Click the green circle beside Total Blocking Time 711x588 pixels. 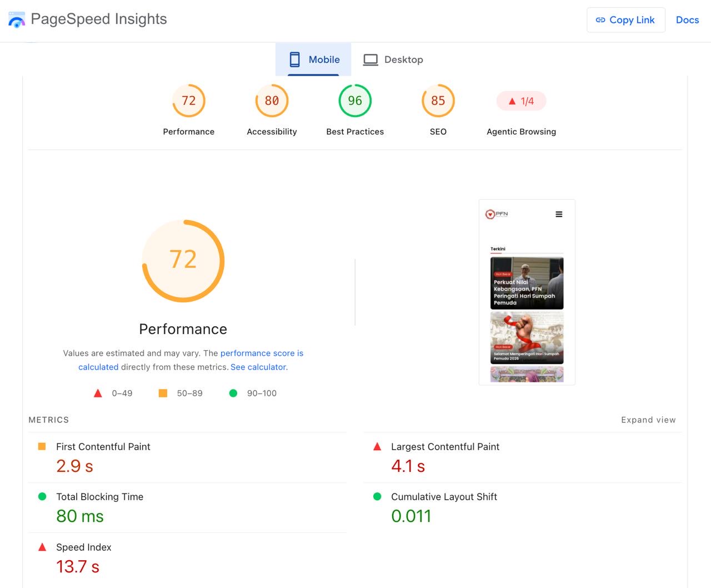(x=42, y=496)
